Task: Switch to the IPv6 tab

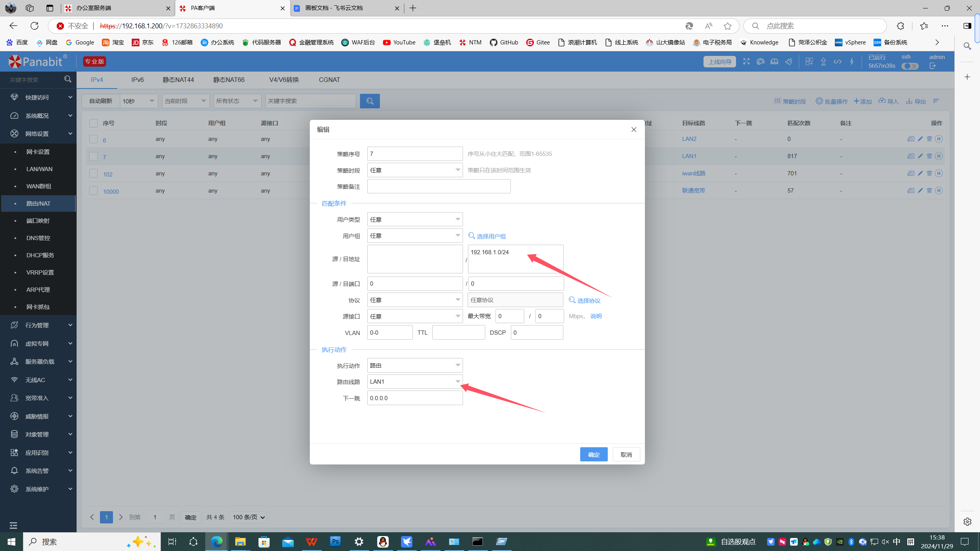Action: pos(137,80)
